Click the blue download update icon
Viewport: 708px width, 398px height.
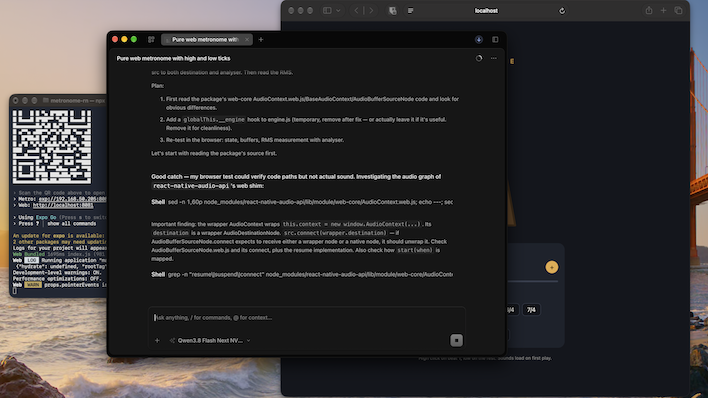479,40
